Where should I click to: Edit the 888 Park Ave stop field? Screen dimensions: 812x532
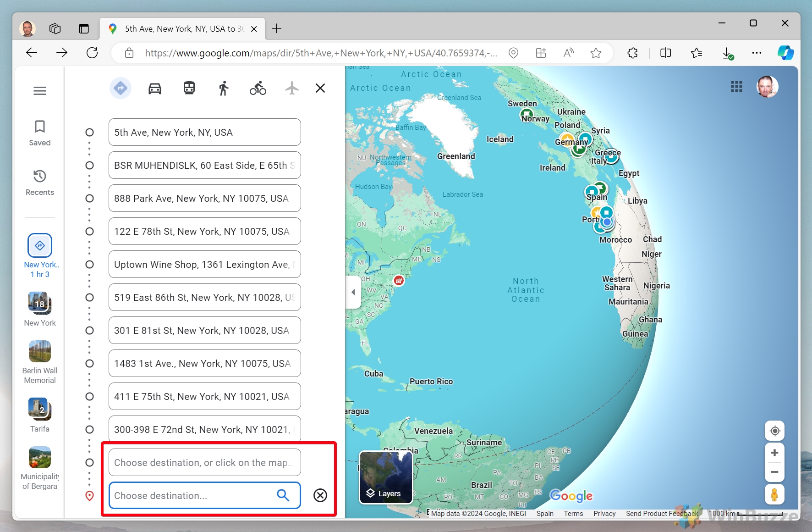205,199
